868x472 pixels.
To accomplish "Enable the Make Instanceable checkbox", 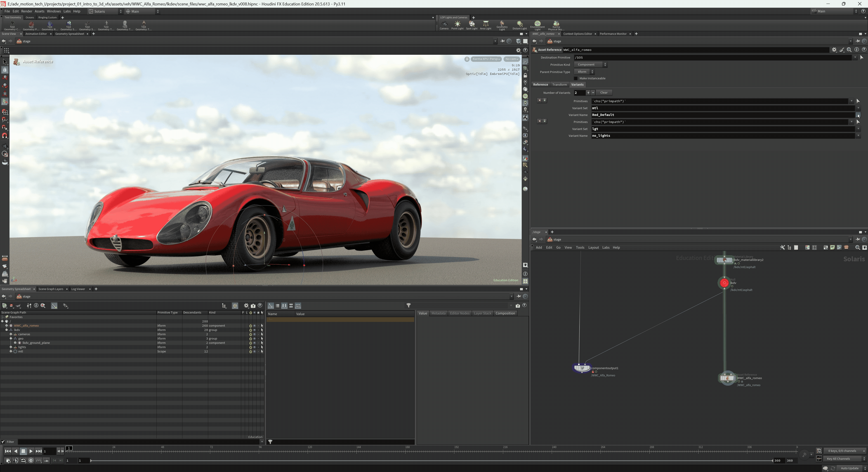I will [576, 78].
